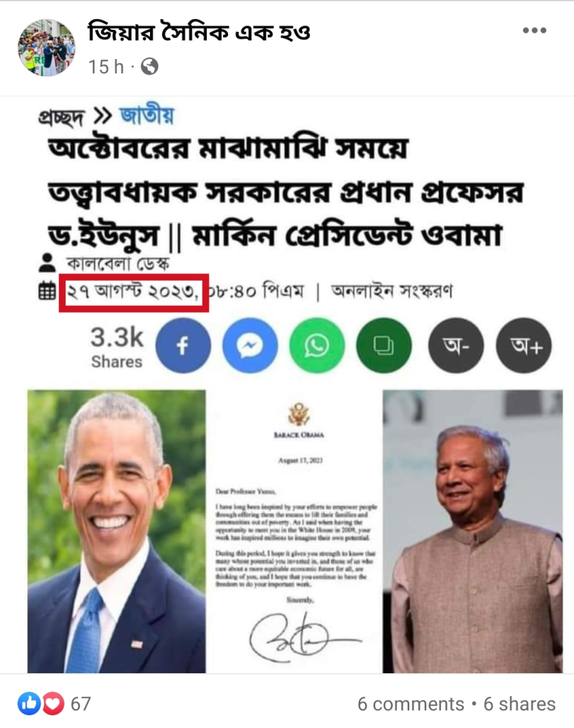Viewport: 574px width, 728px height.
Task: Increase font size with অ+ button
Action: pos(524,346)
